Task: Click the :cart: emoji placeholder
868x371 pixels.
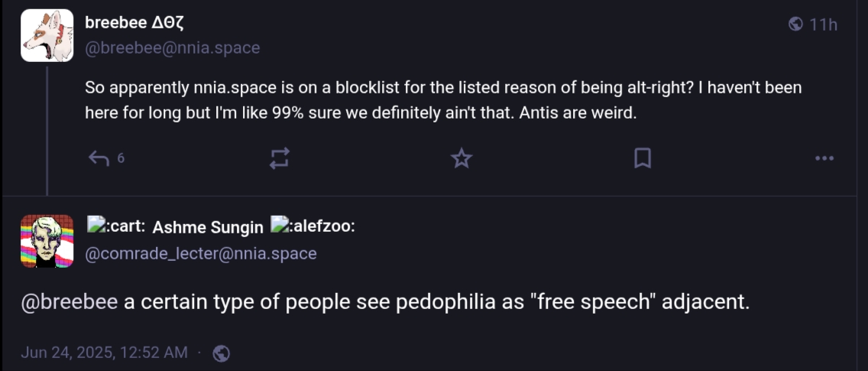Action: click(x=116, y=226)
